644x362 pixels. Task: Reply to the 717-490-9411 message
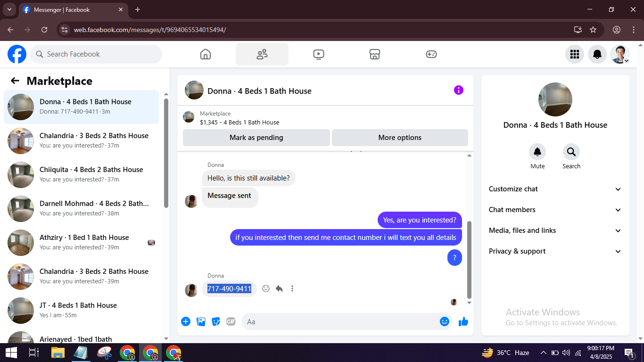point(279,288)
